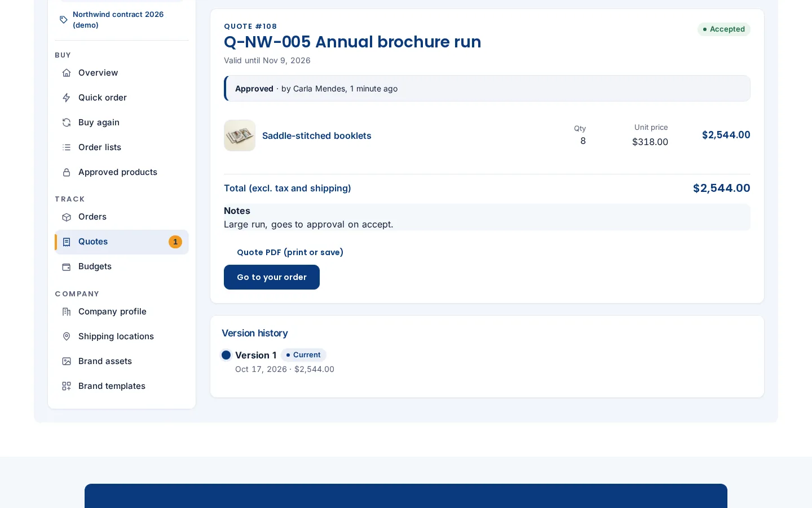Open Budgets page

[x=122, y=266]
